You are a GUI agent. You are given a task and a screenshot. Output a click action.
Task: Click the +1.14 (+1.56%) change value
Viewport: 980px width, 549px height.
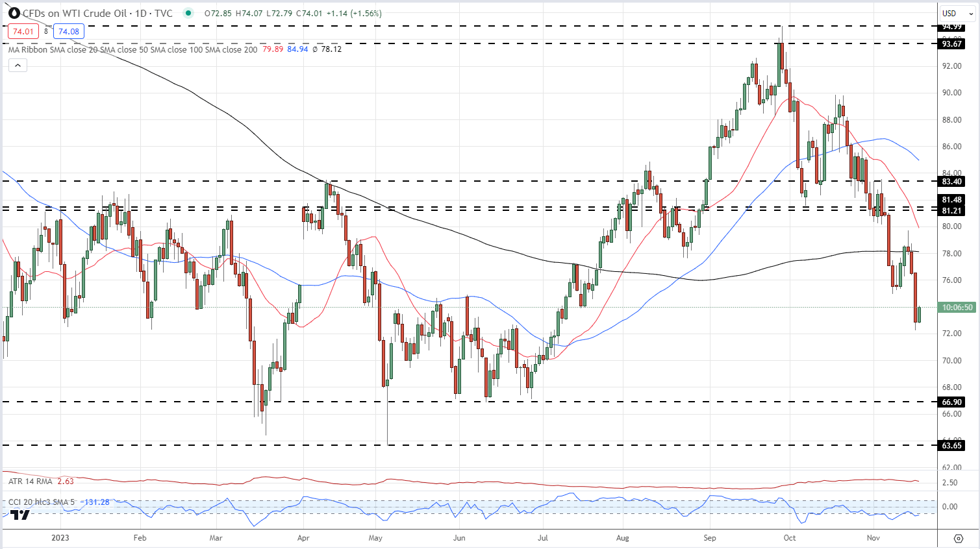coord(353,13)
